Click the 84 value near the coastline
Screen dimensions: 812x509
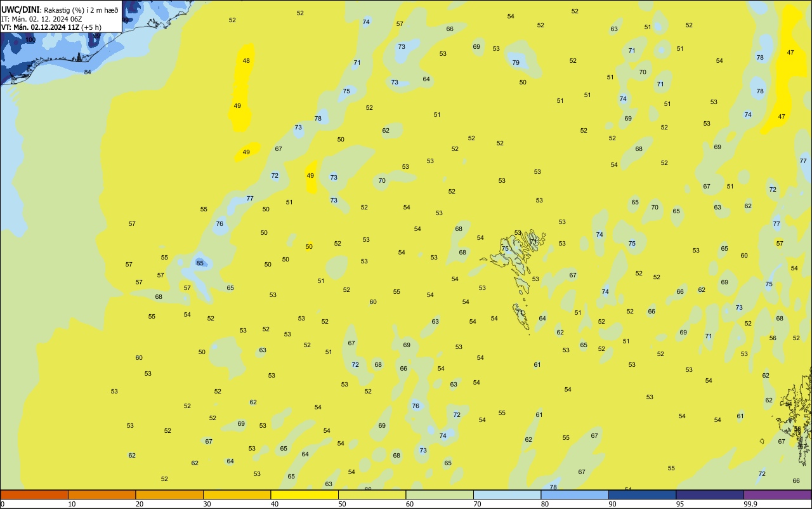tap(88, 72)
